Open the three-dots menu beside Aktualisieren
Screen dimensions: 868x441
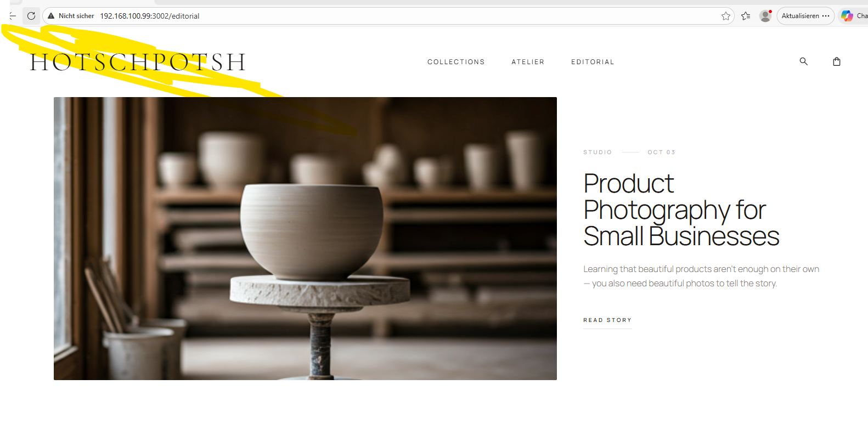(x=826, y=16)
